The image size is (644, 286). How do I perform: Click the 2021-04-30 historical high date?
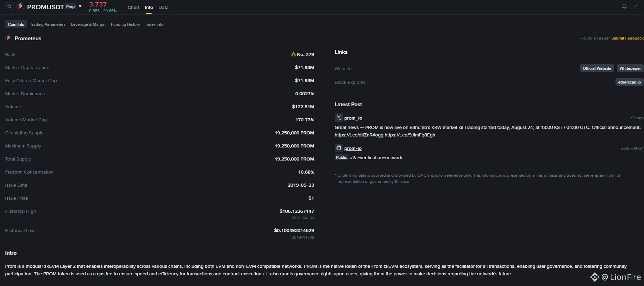click(x=303, y=218)
